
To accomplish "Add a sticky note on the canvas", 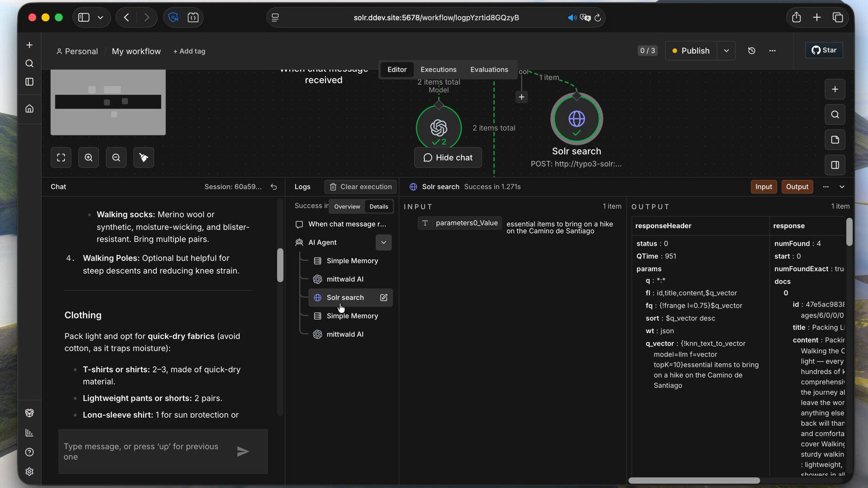I will tap(835, 140).
